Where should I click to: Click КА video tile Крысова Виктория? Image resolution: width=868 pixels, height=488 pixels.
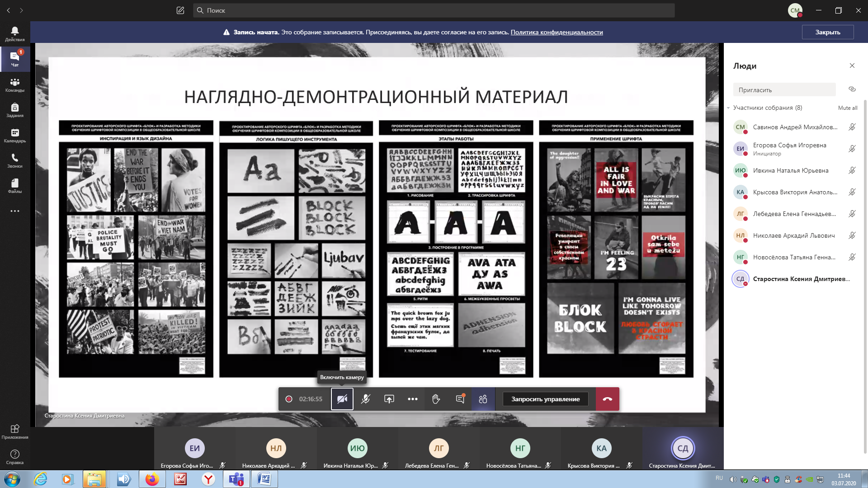(602, 449)
